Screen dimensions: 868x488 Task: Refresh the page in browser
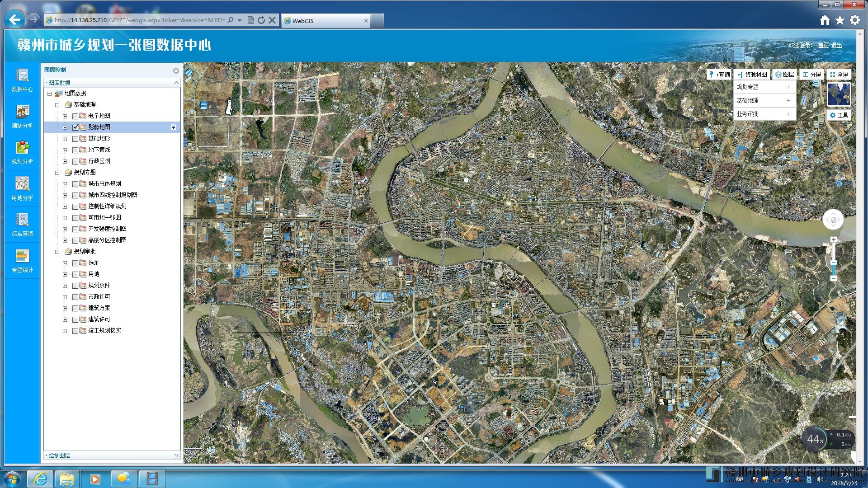point(261,20)
